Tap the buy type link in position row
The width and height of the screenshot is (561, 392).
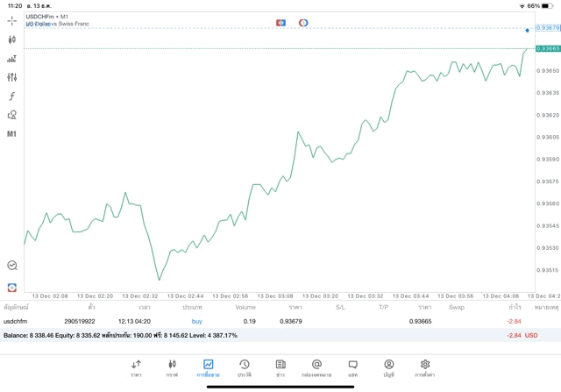tap(196, 322)
